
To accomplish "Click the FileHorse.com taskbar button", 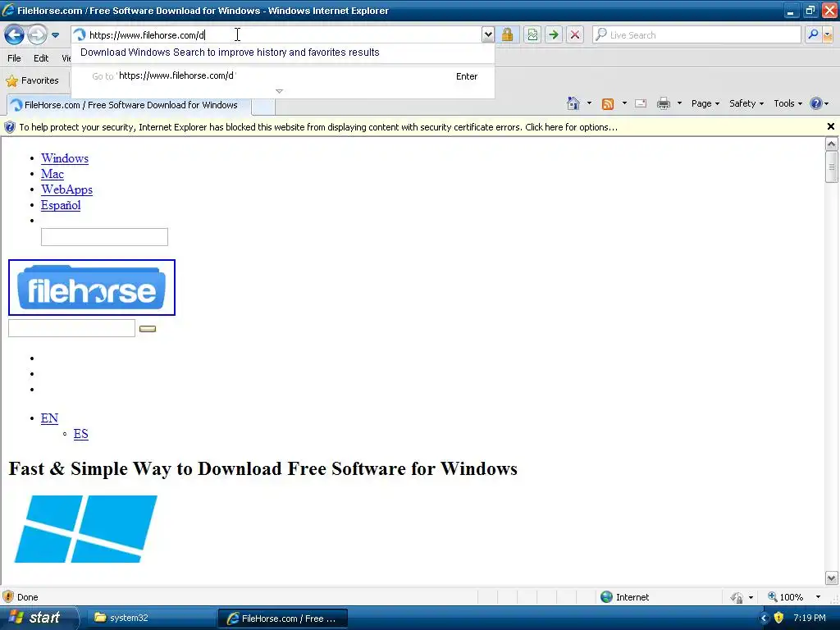I will pyautogui.click(x=283, y=619).
